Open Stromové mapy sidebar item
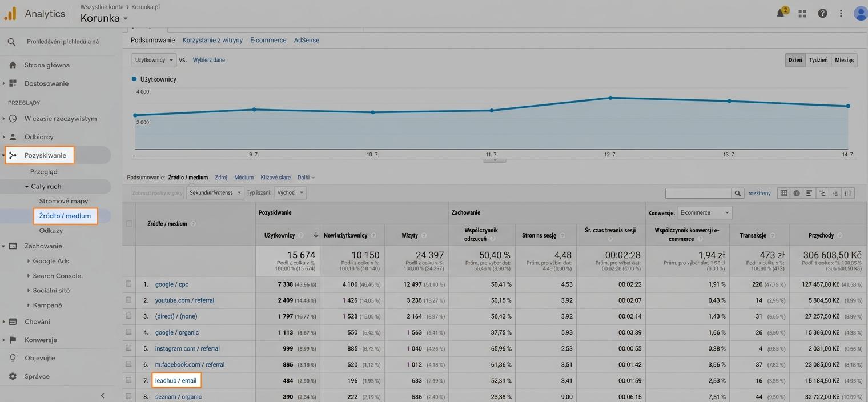This screenshot has width=868, height=402. [x=63, y=201]
